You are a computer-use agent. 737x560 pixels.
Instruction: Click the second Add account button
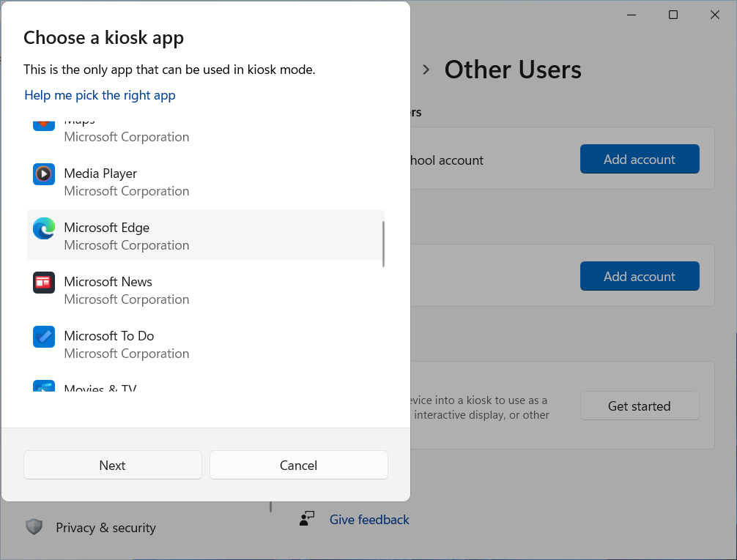[x=640, y=276]
